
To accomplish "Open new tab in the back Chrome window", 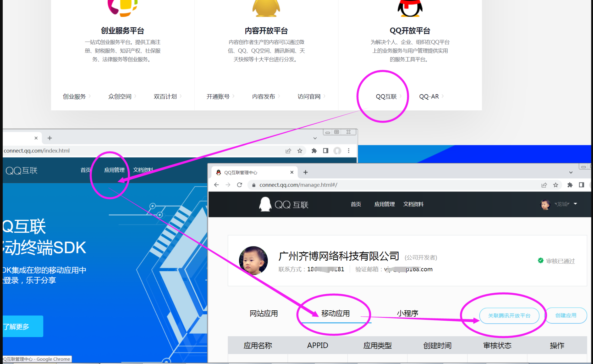I will pos(50,138).
